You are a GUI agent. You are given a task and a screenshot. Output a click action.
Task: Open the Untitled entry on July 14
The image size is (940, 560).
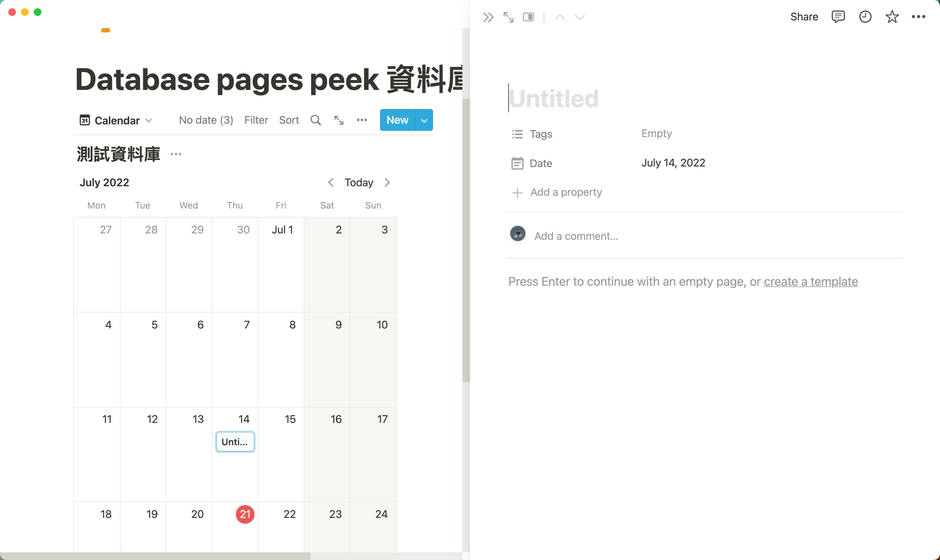click(x=235, y=442)
